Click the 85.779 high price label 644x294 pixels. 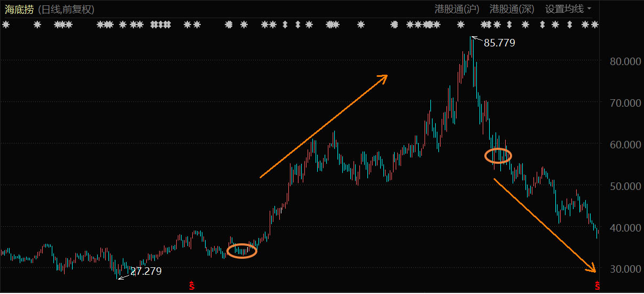click(x=499, y=43)
